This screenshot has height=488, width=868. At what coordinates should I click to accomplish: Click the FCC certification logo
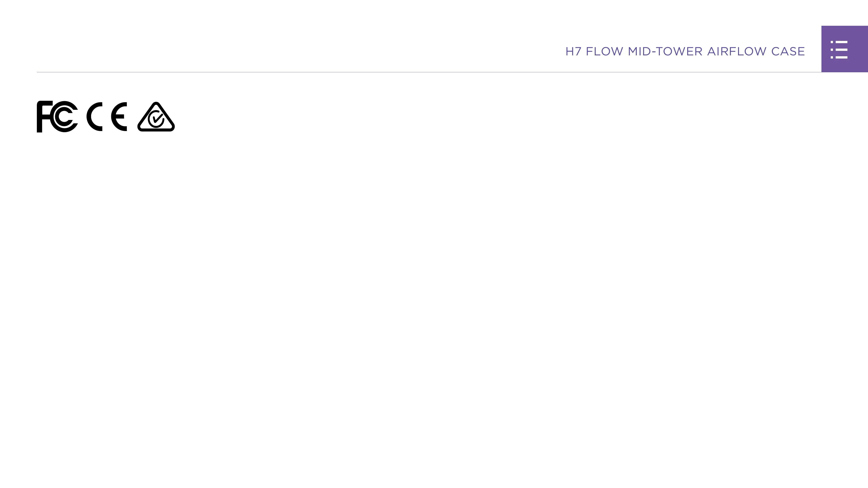(57, 117)
